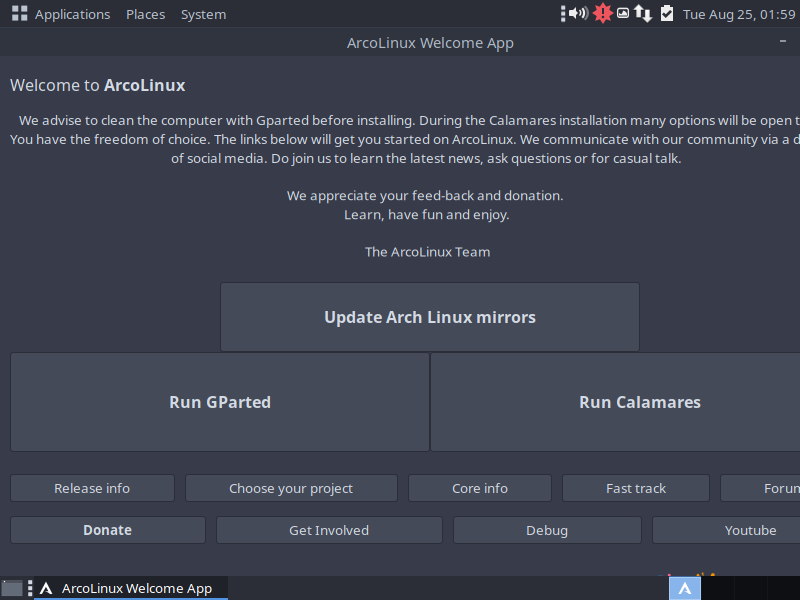The width and height of the screenshot is (800, 600).
Task: Open the Places menu
Action: (145, 14)
